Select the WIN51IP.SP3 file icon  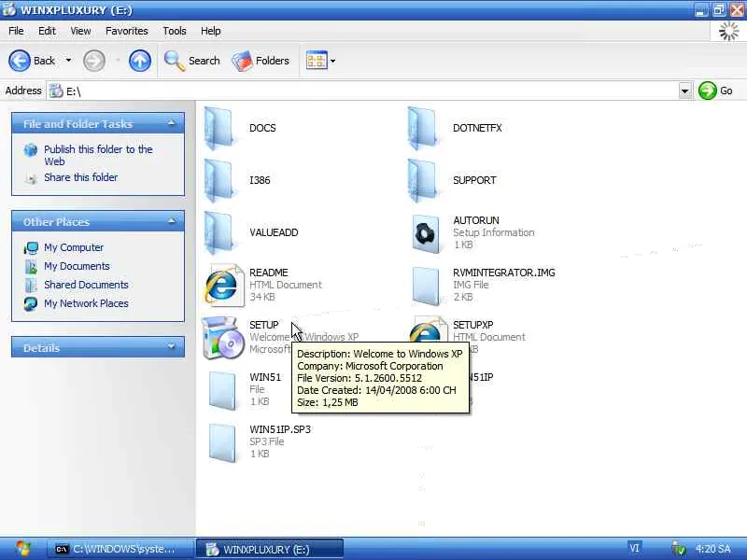point(222,442)
